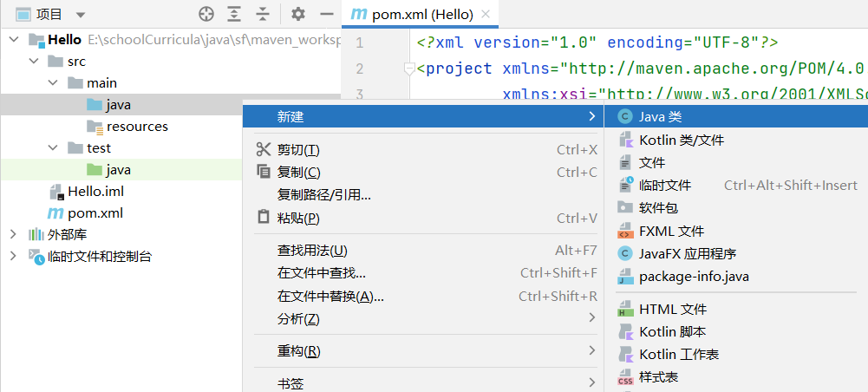Image resolution: width=868 pixels, height=392 pixels.
Task: Create a new Java 类
Action: (736, 116)
